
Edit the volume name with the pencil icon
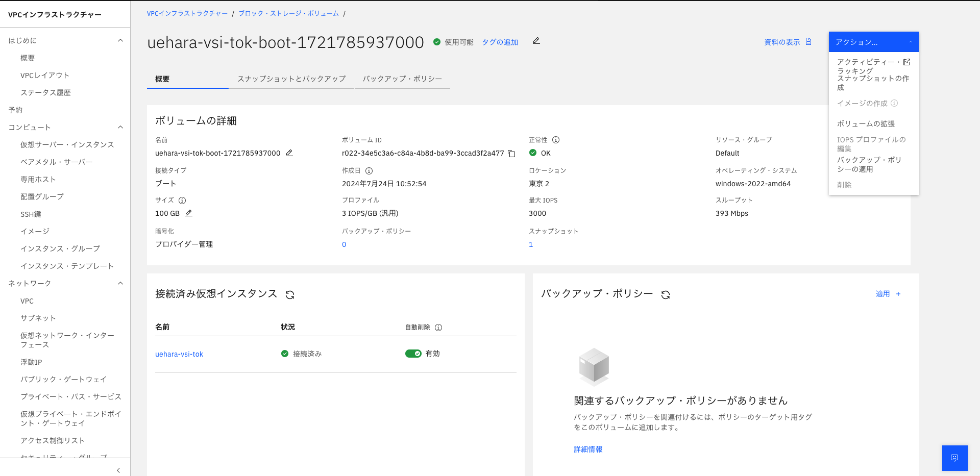click(x=289, y=153)
